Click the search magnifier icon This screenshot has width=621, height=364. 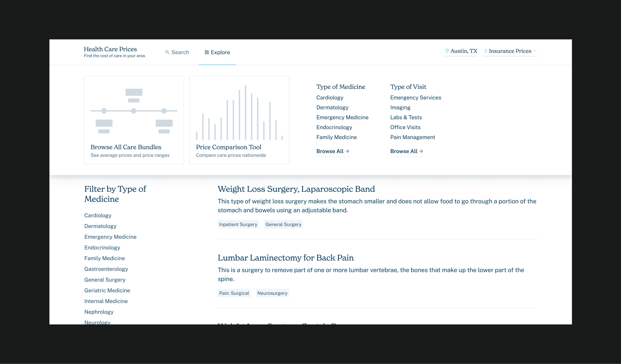click(x=167, y=52)
